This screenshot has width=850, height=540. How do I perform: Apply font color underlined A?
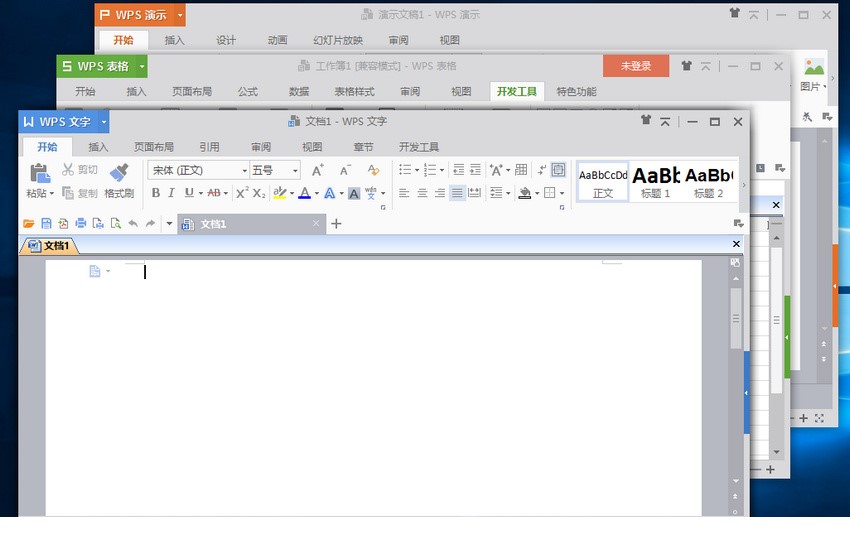click(305, 192)
